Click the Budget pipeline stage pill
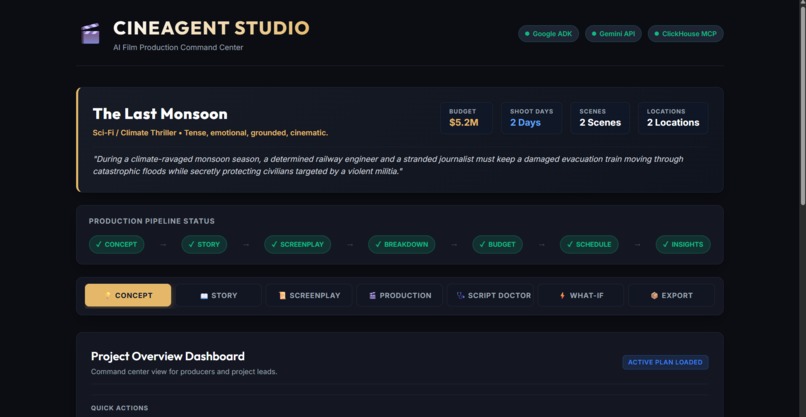This screenshot has width=806, height=417. pyautogui.click(x=498, y=245)
